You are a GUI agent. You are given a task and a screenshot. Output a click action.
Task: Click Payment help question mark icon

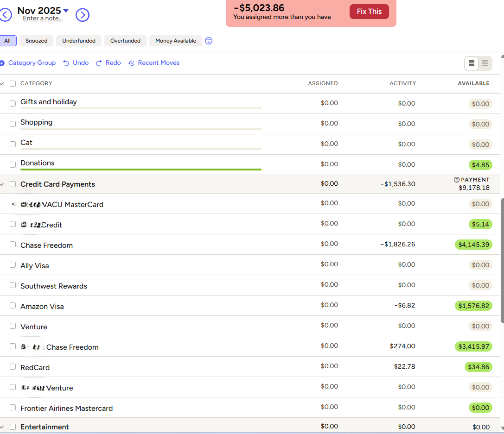point(457,180)
